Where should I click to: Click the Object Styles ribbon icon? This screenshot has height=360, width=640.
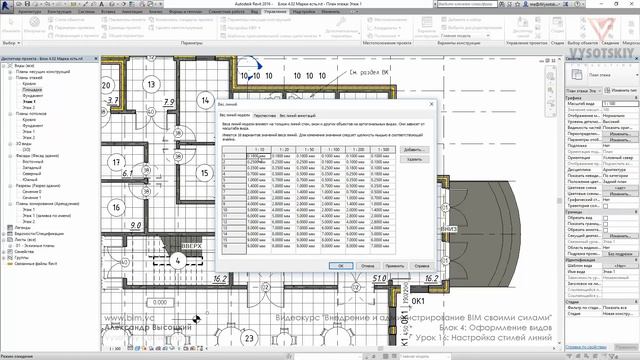pyautogui.click(x=51, y=20)
